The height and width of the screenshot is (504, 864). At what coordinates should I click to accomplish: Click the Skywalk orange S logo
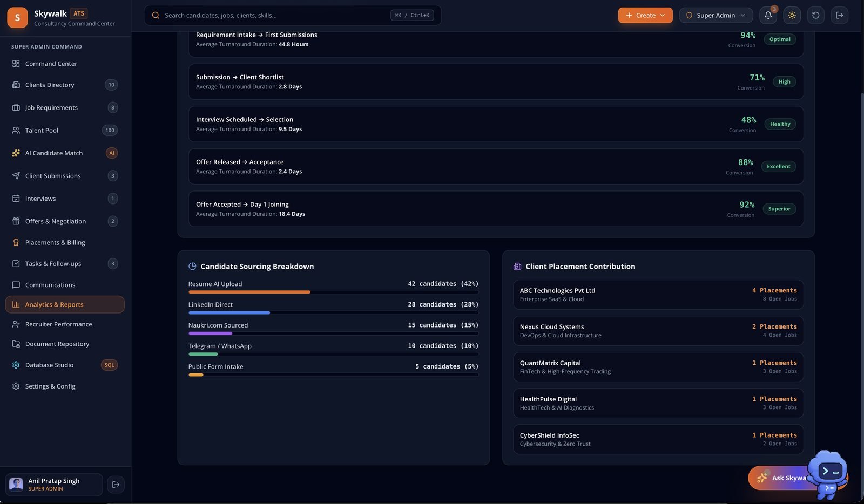tap(17, 18)
